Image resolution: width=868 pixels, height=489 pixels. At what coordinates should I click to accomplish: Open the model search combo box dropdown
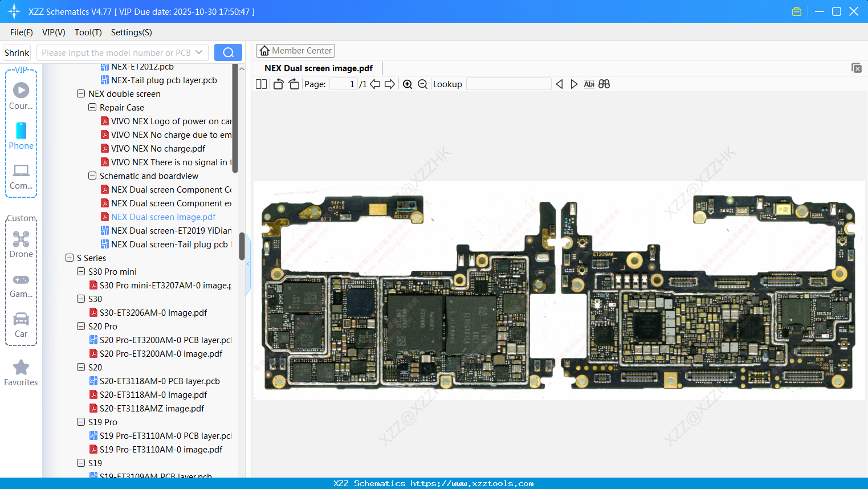click(198, 52)
